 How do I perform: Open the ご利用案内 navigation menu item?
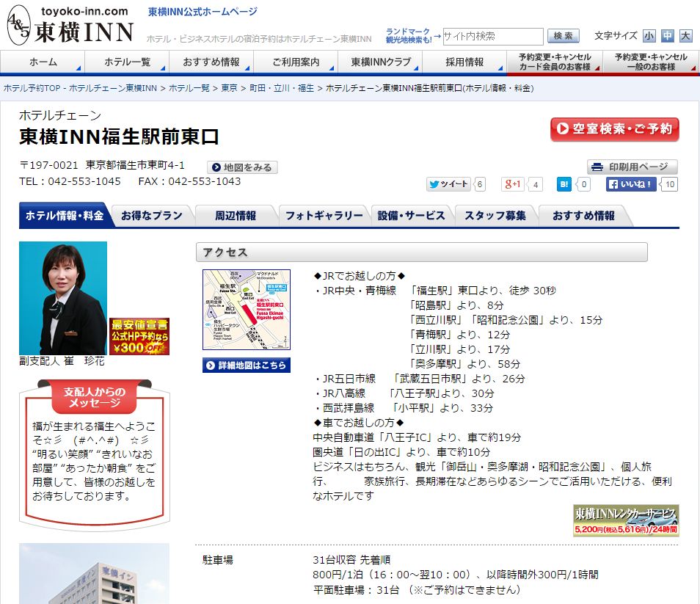(x=296, y=62)
